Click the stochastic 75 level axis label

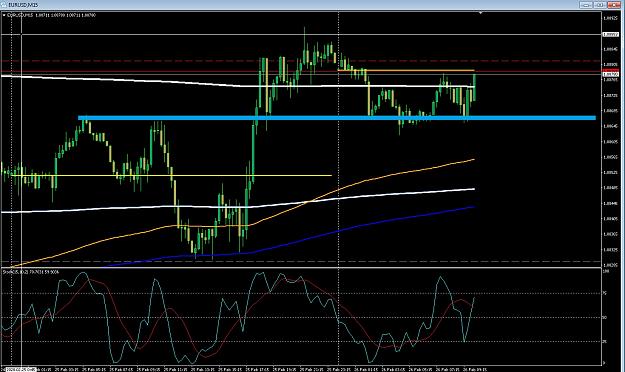click(x=605, y=293)
